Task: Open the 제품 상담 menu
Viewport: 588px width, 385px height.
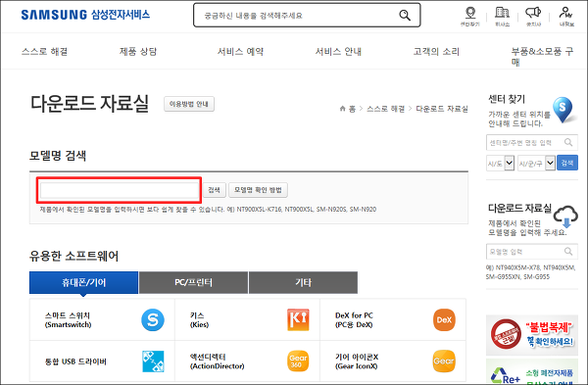Action: point(138,51)
